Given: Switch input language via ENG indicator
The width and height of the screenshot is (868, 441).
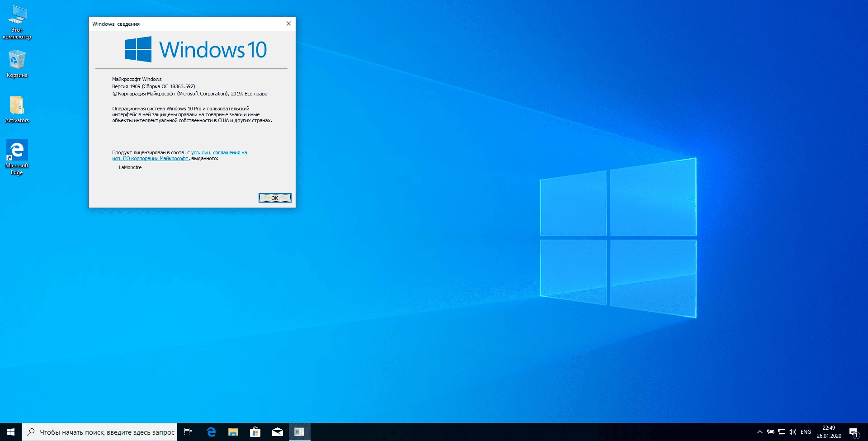Looking at the screenshot, I should click(x=806, y=432).
